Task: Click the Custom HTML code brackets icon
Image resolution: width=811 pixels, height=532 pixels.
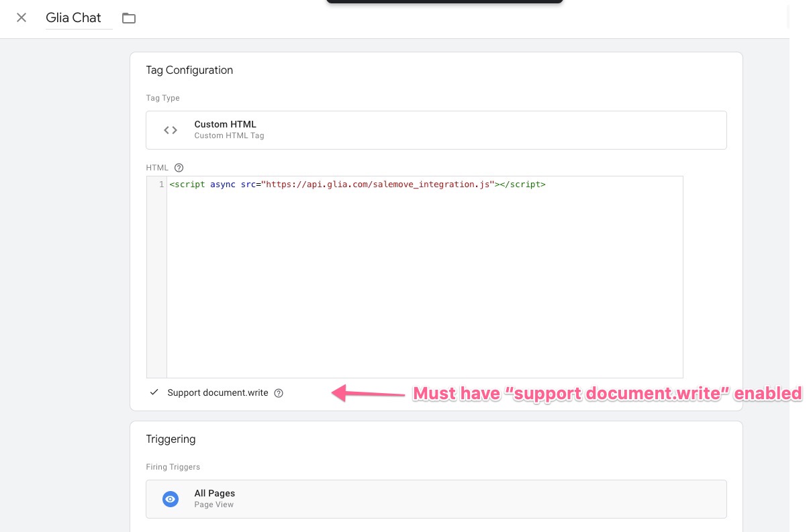Action: tap(171, 130)
